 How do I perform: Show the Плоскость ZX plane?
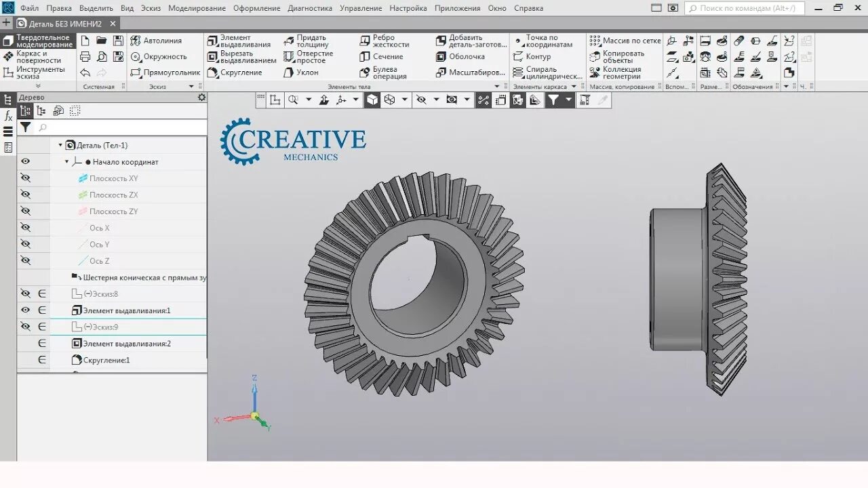[26, 195]
